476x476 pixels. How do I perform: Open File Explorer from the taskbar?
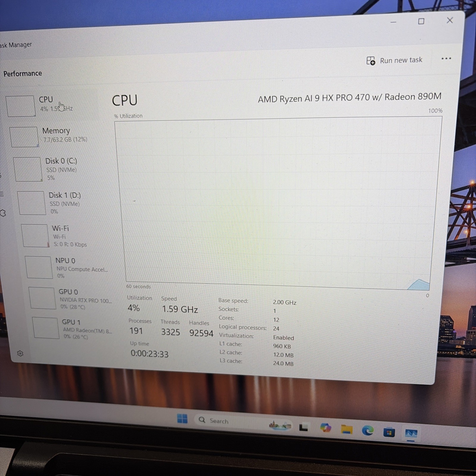point(347,430)
